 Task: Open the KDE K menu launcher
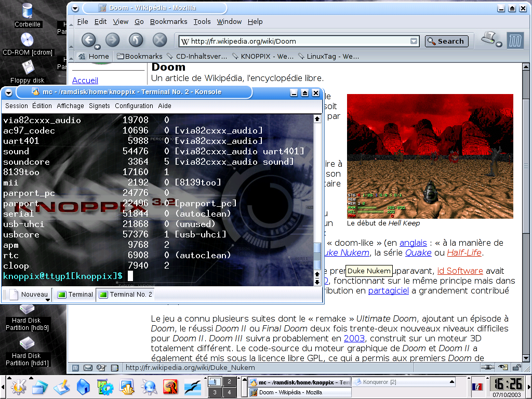tap(18, 387)
